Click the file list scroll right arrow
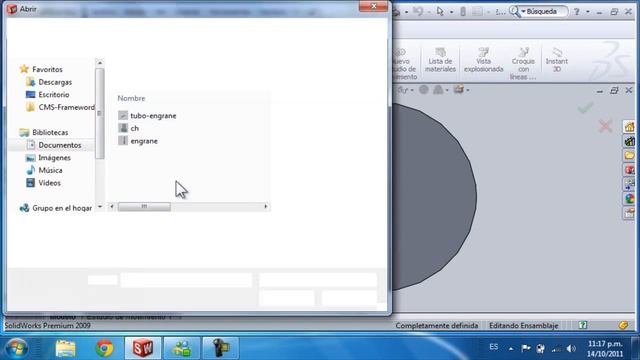Image resolution: width=640 pixels, height=360 pixels. [x=266, y=207]
